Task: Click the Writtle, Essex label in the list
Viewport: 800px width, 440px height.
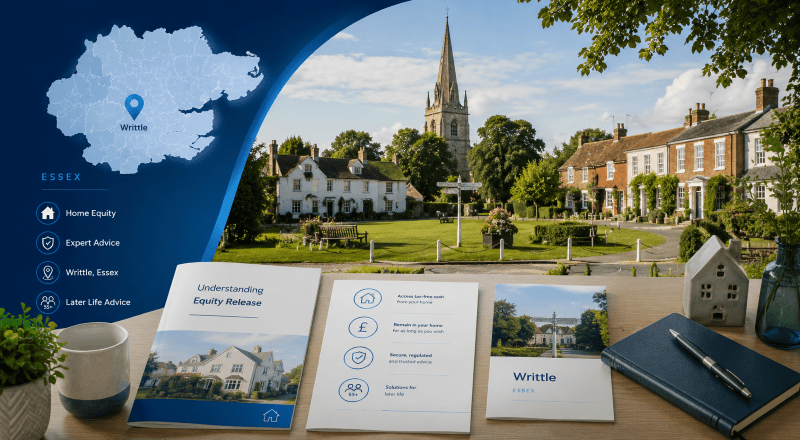Action: (92, 273)
